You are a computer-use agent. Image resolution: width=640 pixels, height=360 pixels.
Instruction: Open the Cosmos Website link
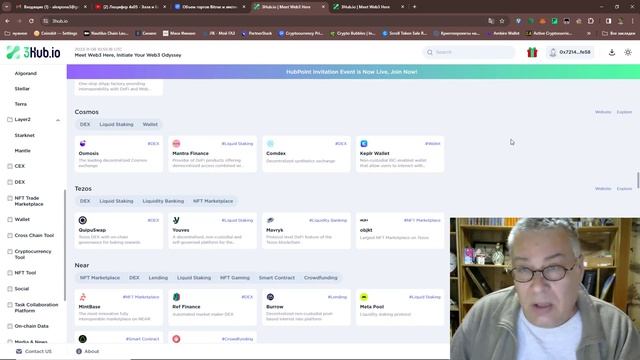tap(603, 112)
